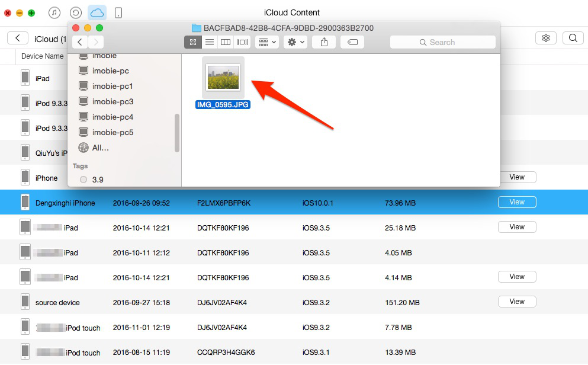The height and width of the screenshot is (365, 588).
Task: Click 7.78 MB size cell
Action: coord(399,328)
